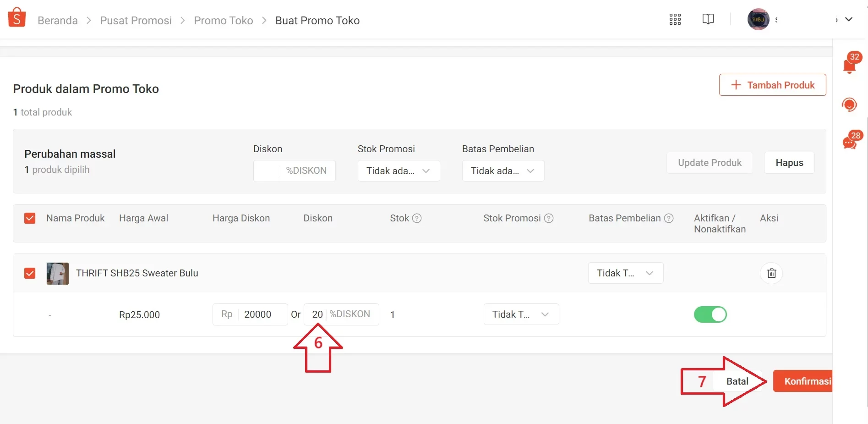This screenshot has height=424, width=868.
Task: Click the Batas Pembelian help icon
Action: pos(669,218)
